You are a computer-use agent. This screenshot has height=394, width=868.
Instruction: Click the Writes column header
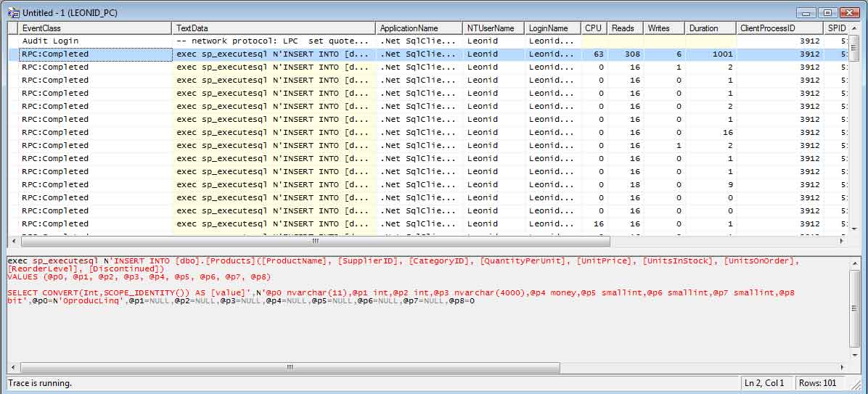tap(664, 28)
